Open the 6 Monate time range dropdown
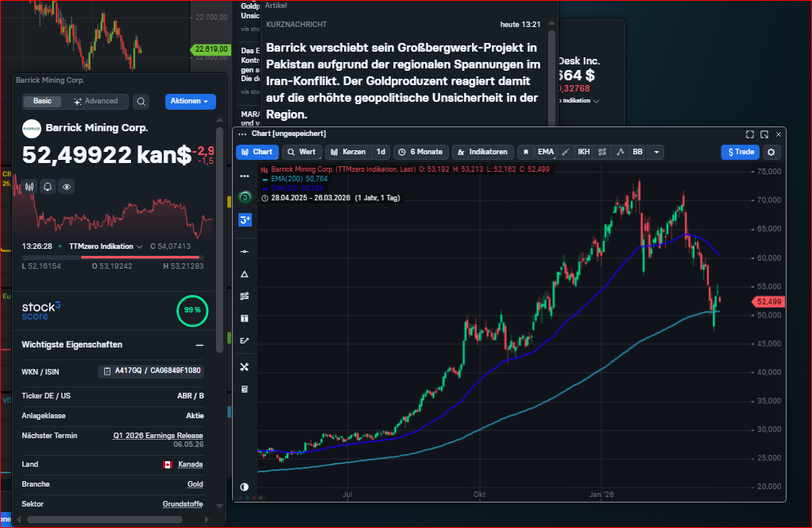The height and width of the screenshot is (528, 812). tap(420, 152)
